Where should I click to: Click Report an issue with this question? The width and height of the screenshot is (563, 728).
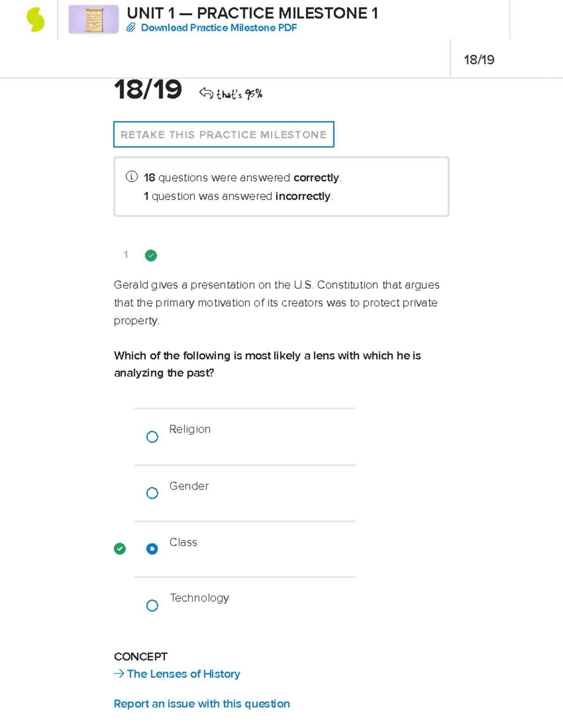click(202, 704)
